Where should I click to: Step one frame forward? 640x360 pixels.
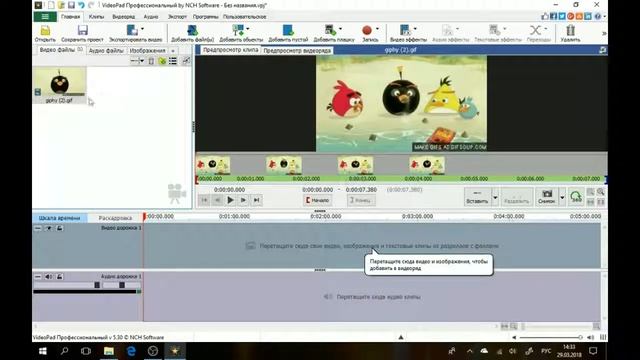(243, 200)
